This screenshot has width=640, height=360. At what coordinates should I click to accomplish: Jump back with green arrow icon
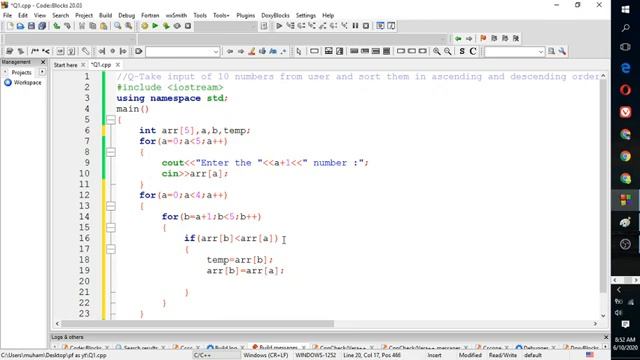pos(458,38)
